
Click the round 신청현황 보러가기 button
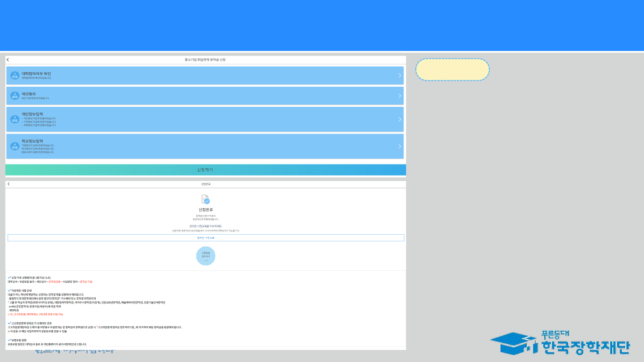tap(206, 256)
